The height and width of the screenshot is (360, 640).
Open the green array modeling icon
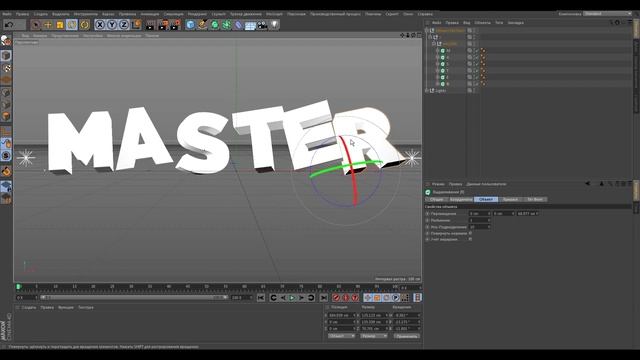point(226,25)
